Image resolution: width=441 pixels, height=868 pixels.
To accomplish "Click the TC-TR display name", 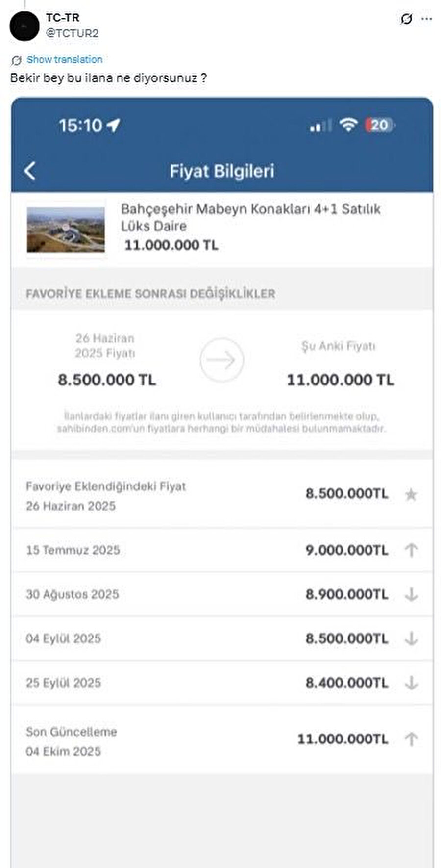I will [x=63, y=18].
